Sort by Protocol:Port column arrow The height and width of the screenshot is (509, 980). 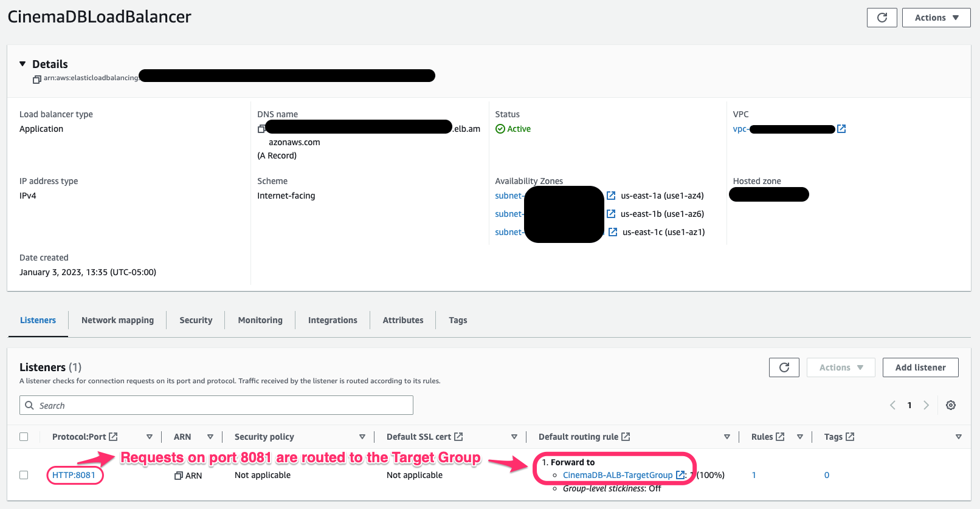pos(150,437)
